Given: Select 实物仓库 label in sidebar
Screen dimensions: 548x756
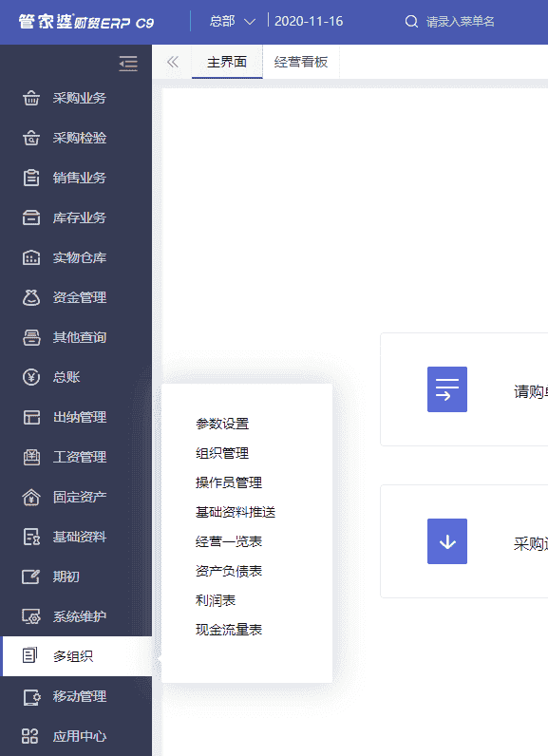Looking at the screenshot, I should (80, 257).
